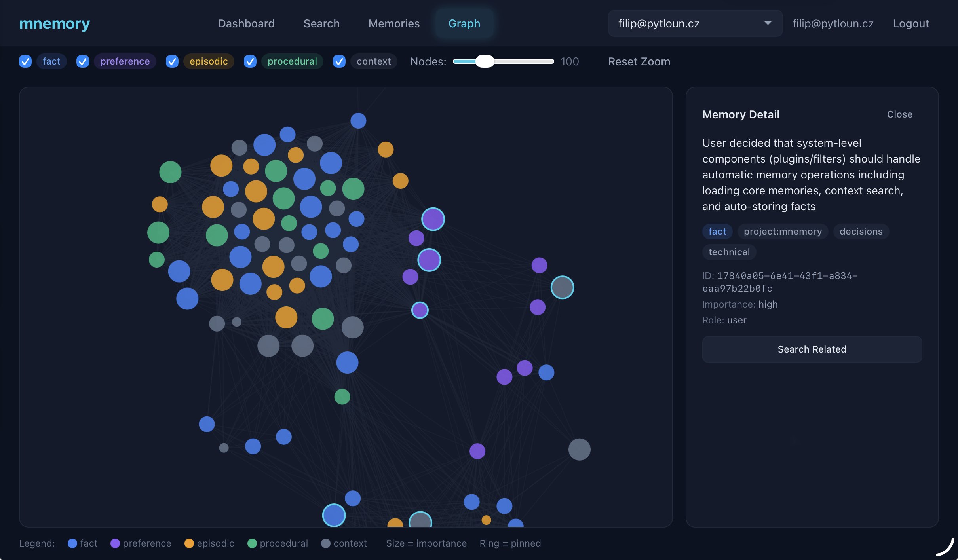Click the Nodes slider handle
The image size is (958, 560).
485,61
